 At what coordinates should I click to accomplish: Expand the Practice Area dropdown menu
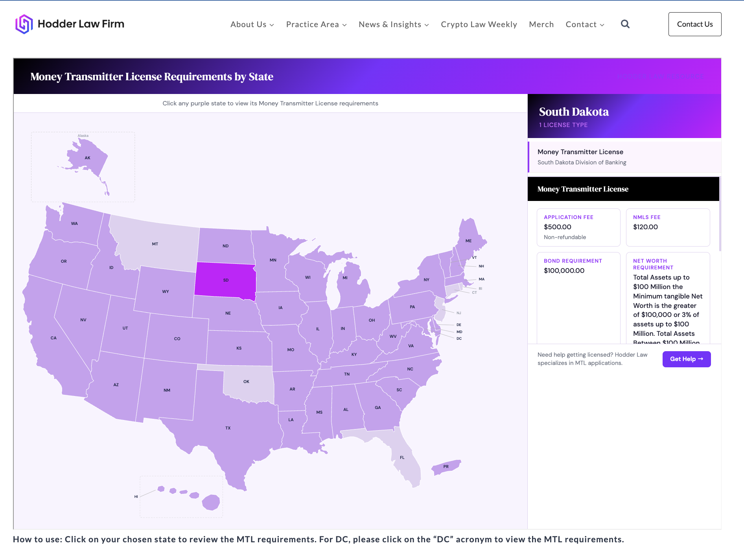pos(316,24)
